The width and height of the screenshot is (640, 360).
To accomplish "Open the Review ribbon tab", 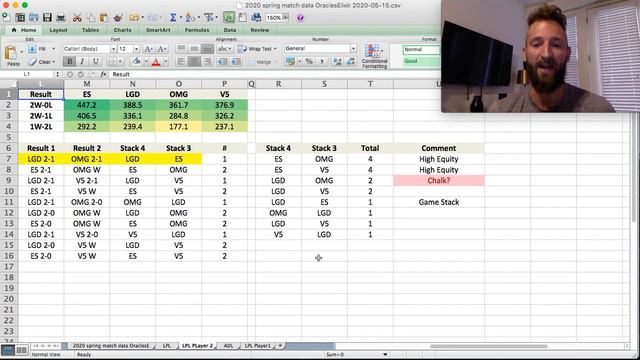I will pyautogui.click(x=260, y=30).
